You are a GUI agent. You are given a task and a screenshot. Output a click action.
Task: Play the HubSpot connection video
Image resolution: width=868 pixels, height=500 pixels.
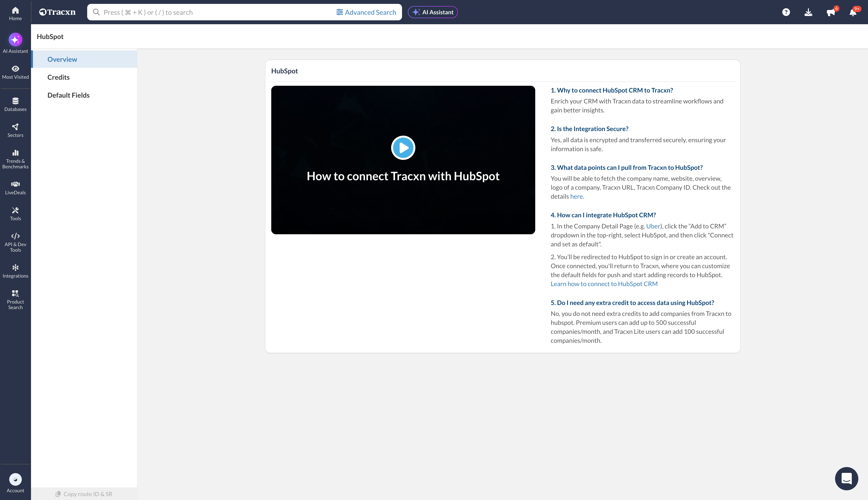click(x=403, y=148)
